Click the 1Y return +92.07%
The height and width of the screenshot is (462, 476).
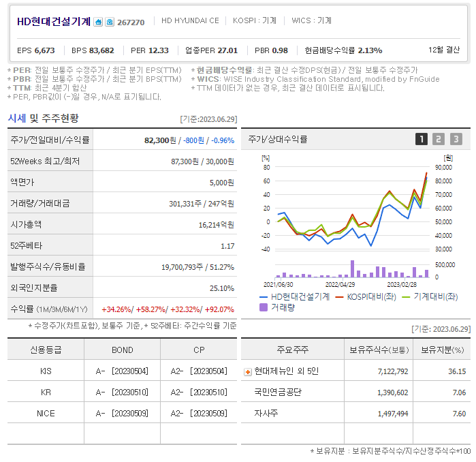coord(219,309)
